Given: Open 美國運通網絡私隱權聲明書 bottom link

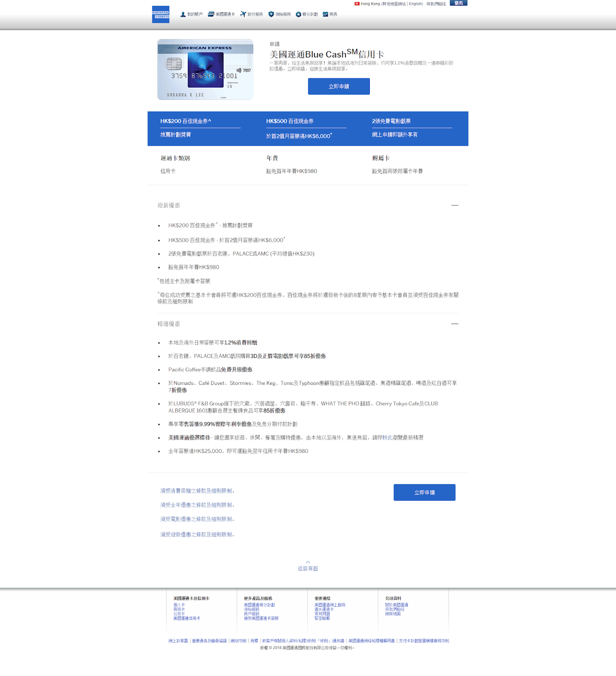Looking at the screenshot, I should (372, 641).
